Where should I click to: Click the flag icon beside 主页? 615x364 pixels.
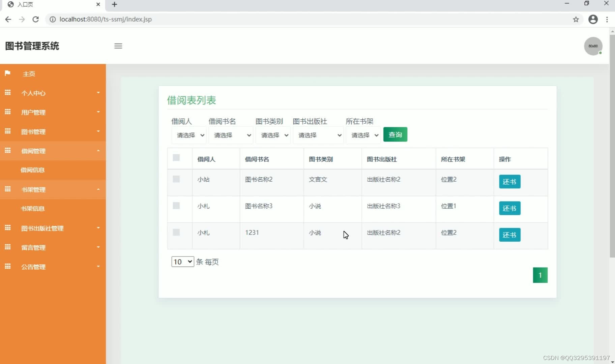click(7, 73)
